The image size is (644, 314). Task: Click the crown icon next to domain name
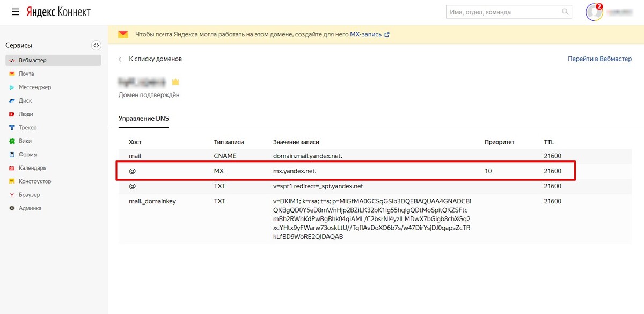[175, 82]
